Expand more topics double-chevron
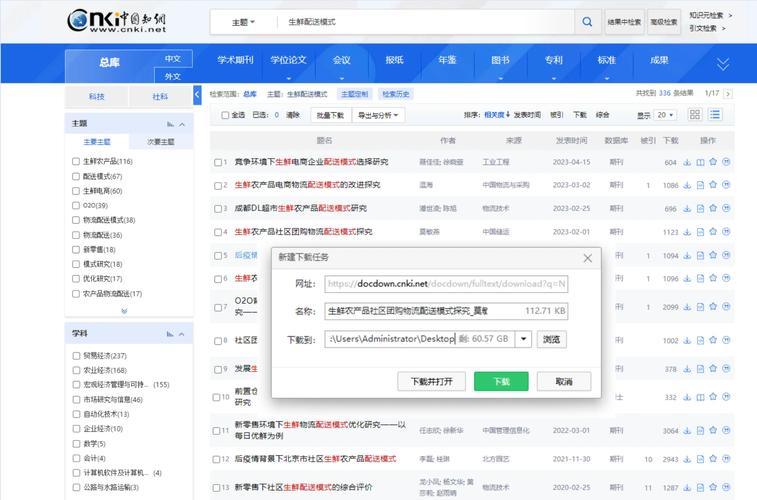The width and height of the screenshot is (757, 500). (x=124, y=311)
